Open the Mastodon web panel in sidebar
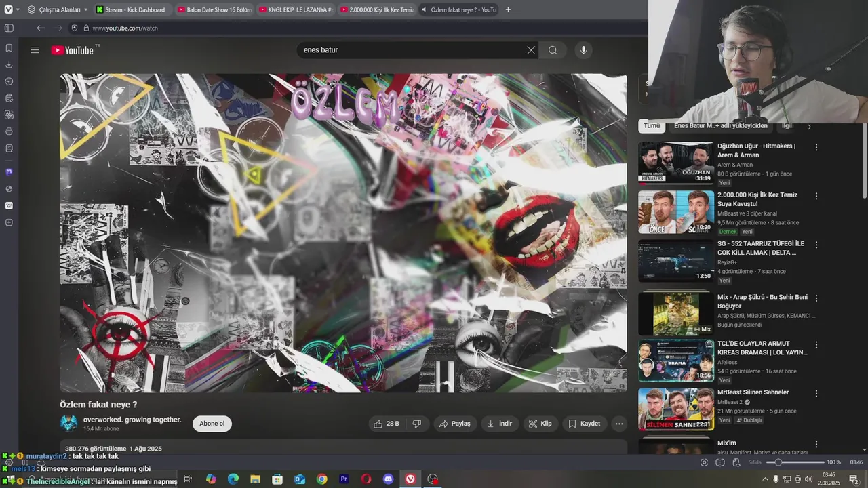868x488 pixels. (9, 171)
